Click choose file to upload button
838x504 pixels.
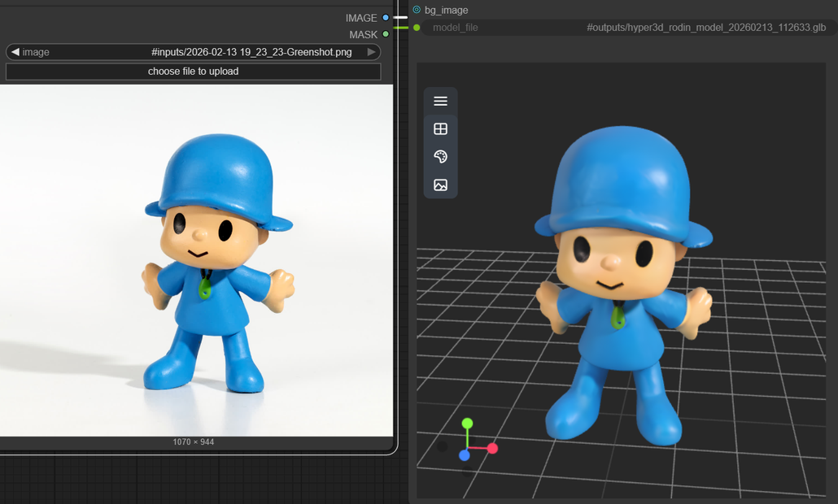(193, 72)
